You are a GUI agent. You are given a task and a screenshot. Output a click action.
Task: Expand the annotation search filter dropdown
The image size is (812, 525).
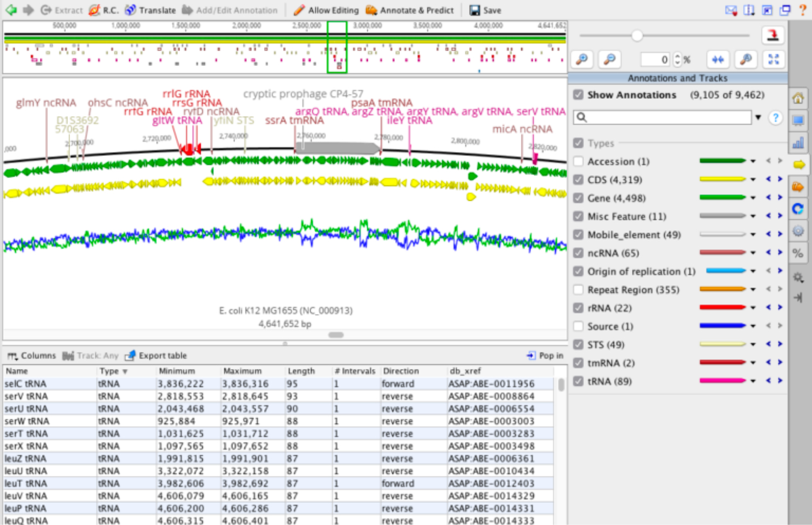click(758, 117)
